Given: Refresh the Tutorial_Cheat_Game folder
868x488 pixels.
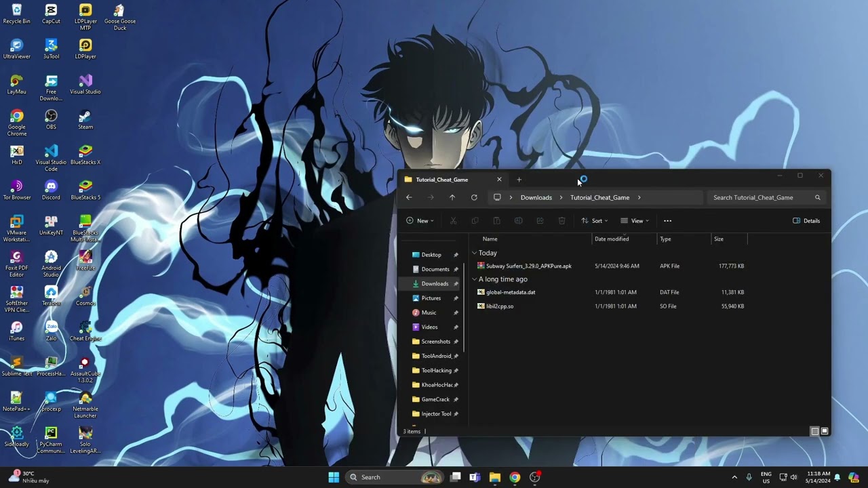Looking at the screenshot, I should click(x=474, y=197).
